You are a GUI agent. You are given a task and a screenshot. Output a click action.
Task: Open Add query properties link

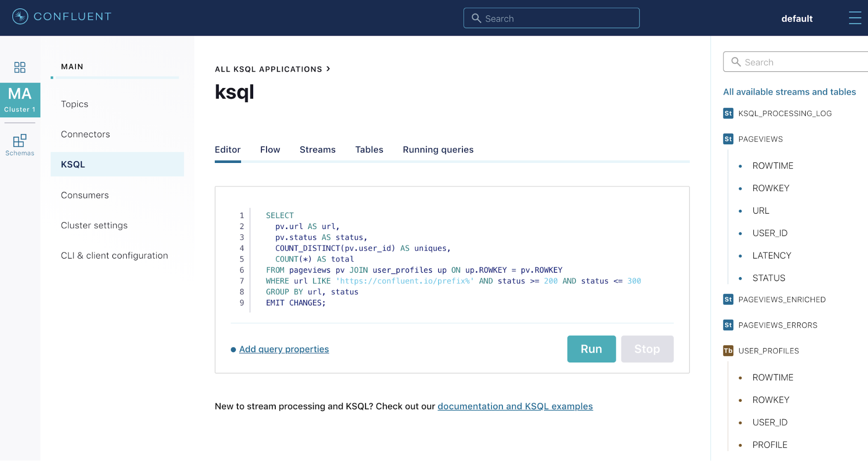(x=284, y=349)
